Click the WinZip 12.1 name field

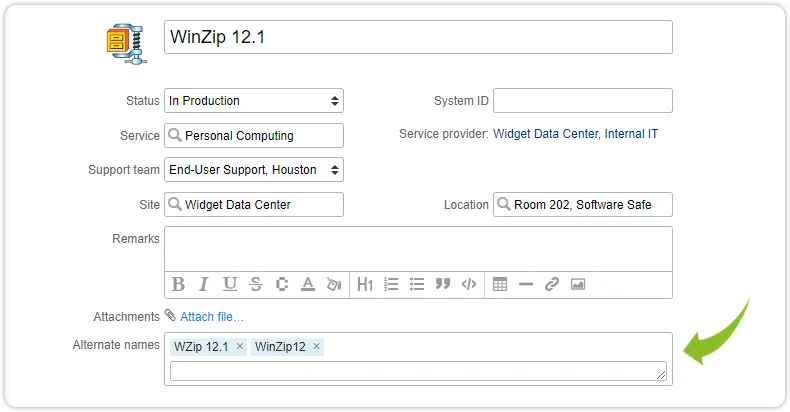click(x=418, y=37)
